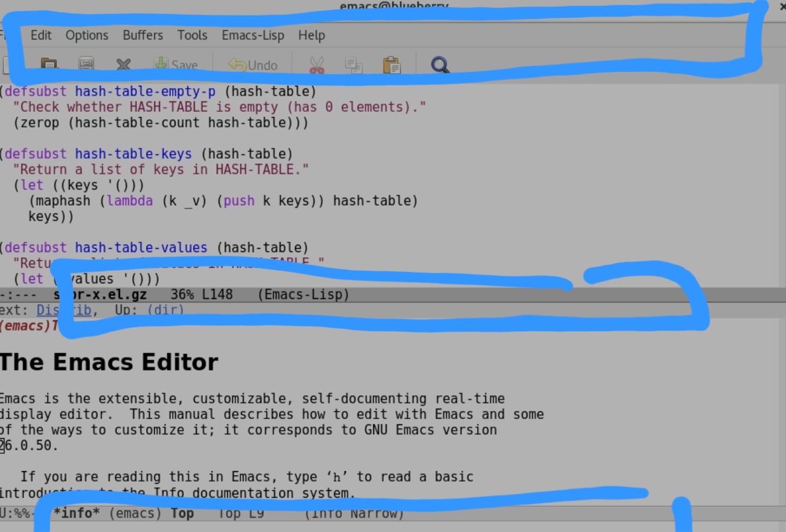
Task: Click "defsubst" before hash-table-values
Action: [x=36, y=248]
